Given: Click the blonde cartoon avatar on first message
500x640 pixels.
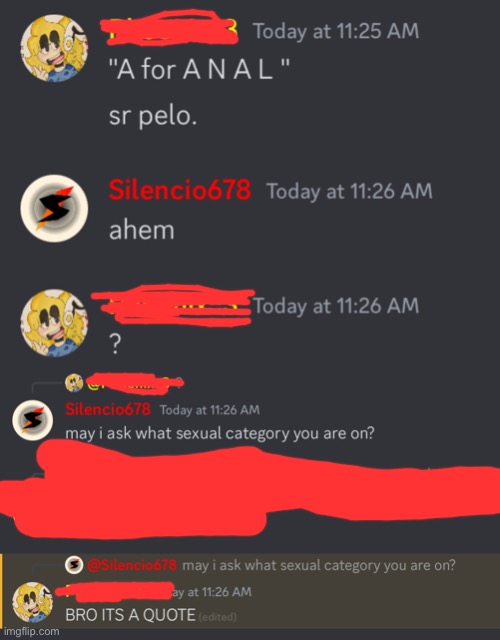Looking at the screenshot, I should [x=54, y=49].
